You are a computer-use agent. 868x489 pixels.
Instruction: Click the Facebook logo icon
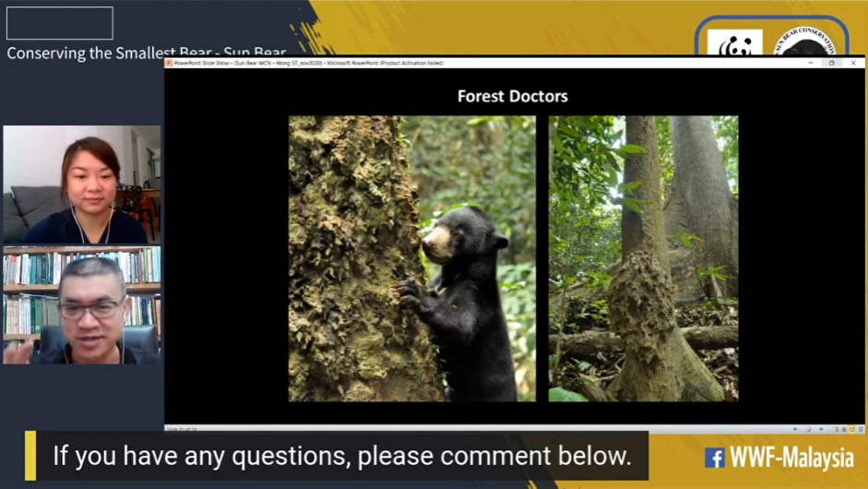tap(714, 458)
